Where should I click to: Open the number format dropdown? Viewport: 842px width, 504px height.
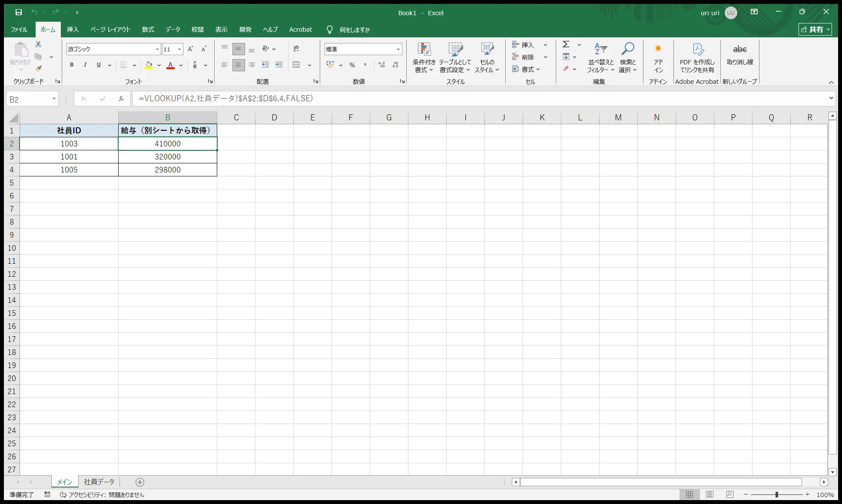pos(398,49)
